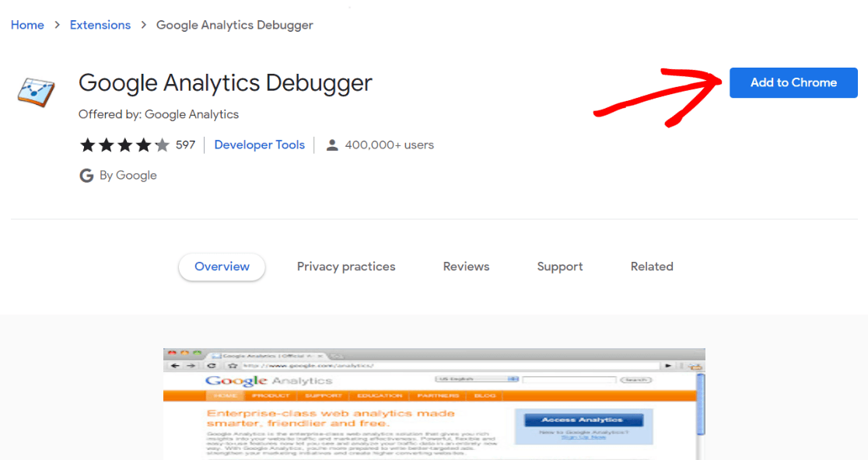Open the Related tab
The image size is (868, 460).
(652, 267)
